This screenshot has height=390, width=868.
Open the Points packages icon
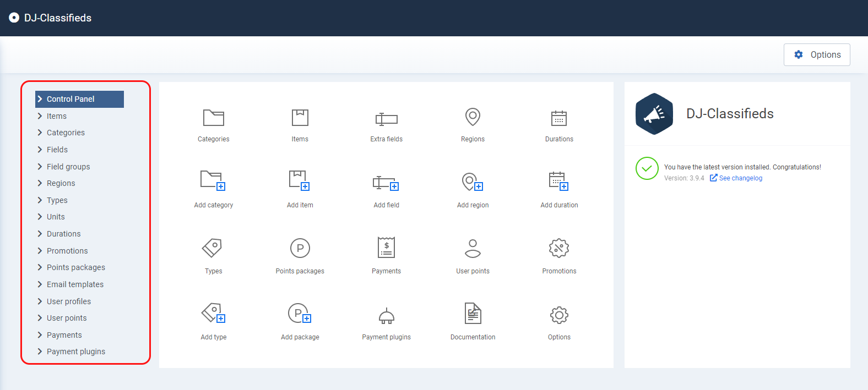click(x=300, y=248)
